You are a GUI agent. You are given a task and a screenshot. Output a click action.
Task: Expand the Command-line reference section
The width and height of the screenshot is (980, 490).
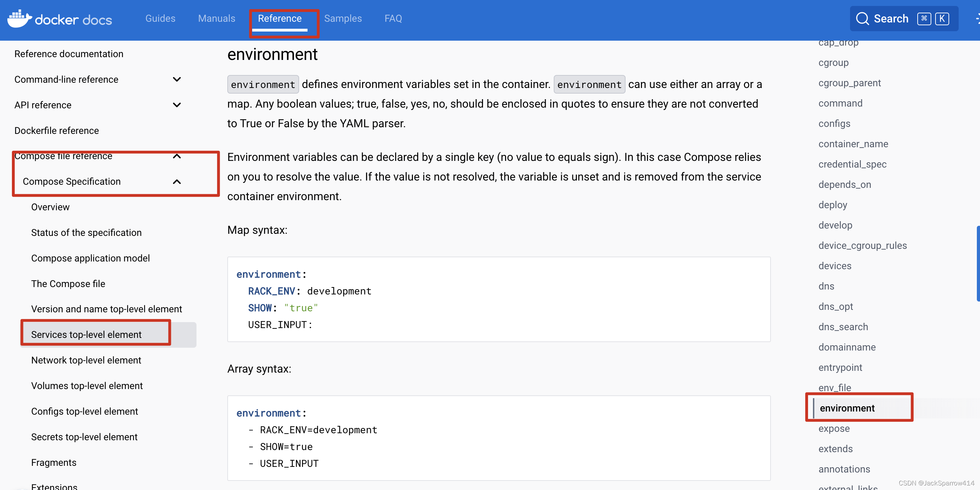[177, 80]
